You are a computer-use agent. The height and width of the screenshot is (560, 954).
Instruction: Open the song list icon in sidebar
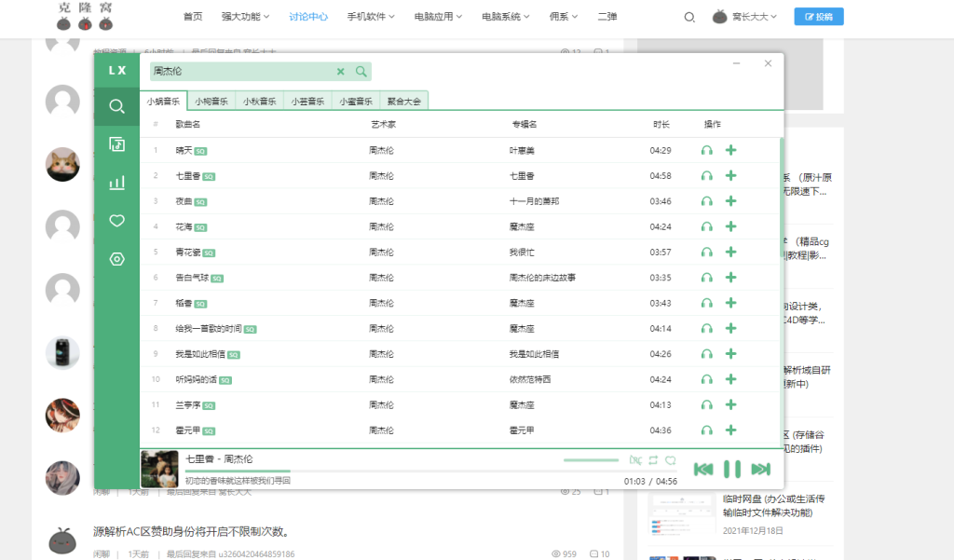[116, 144]
